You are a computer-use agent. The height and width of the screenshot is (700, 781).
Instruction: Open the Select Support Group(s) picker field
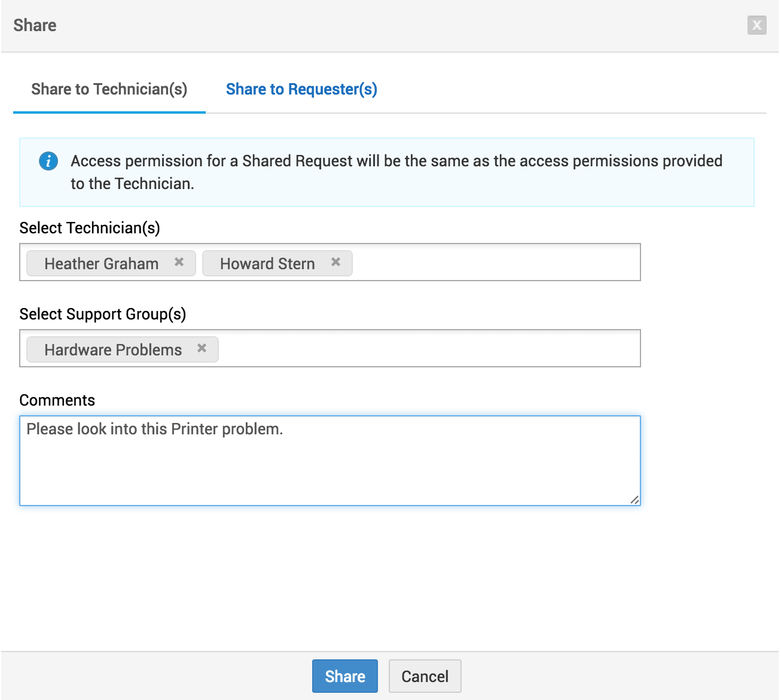(x=428, y=349)
